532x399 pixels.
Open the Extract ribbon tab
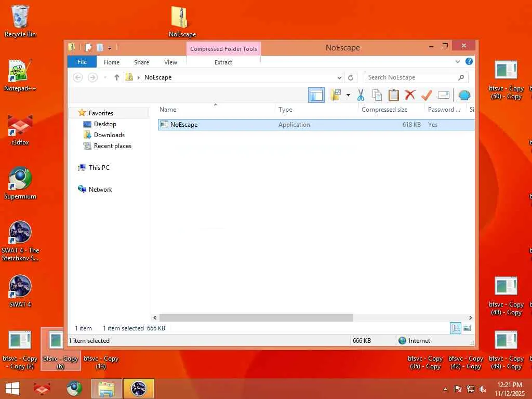point(223,62)
